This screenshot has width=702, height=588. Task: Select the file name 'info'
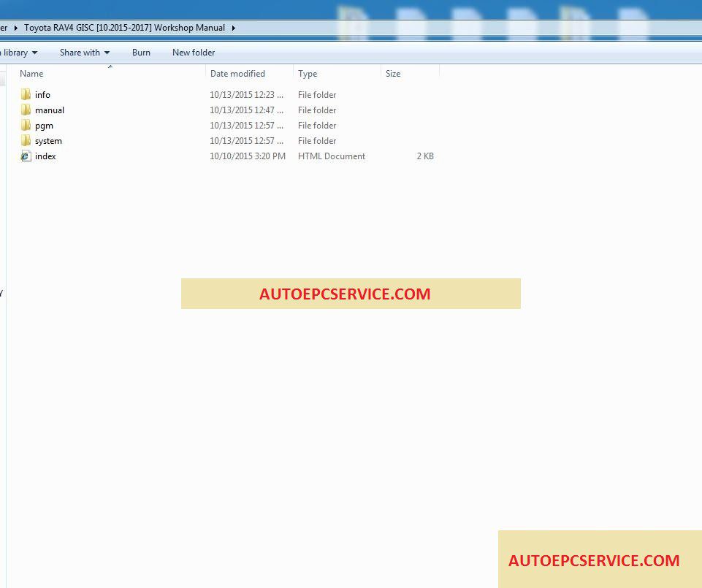coord(42,94)
